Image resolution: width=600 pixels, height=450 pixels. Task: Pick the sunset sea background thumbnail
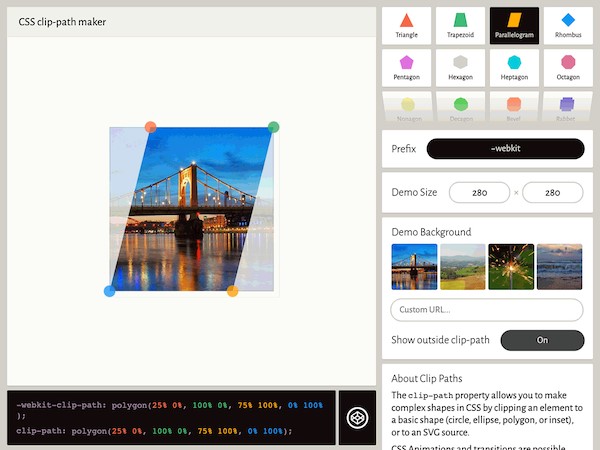559,267
